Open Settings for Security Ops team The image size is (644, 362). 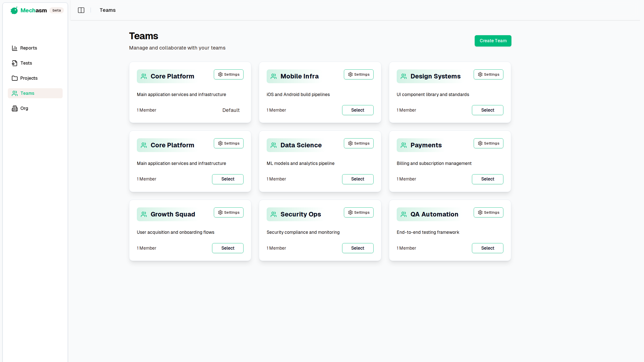coord(358,212)
